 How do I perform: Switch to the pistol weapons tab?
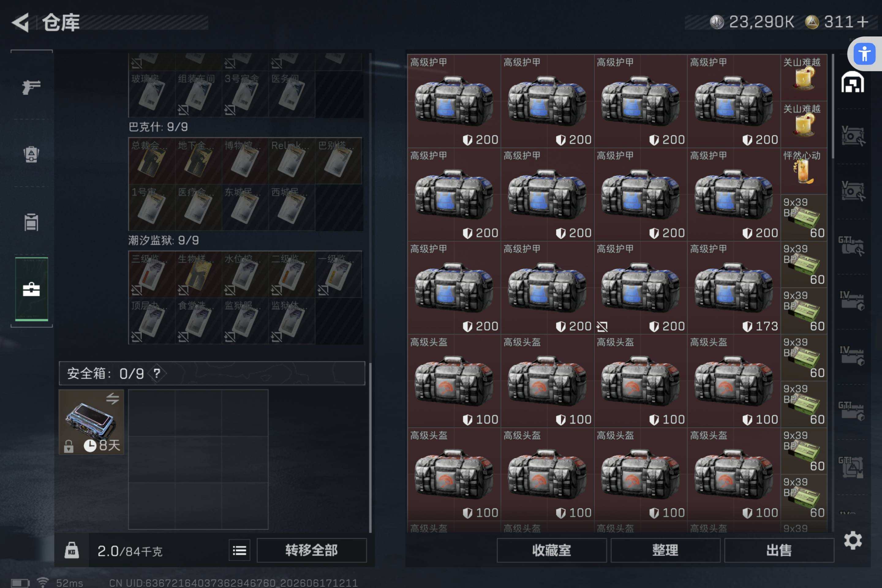coord(32,87)
